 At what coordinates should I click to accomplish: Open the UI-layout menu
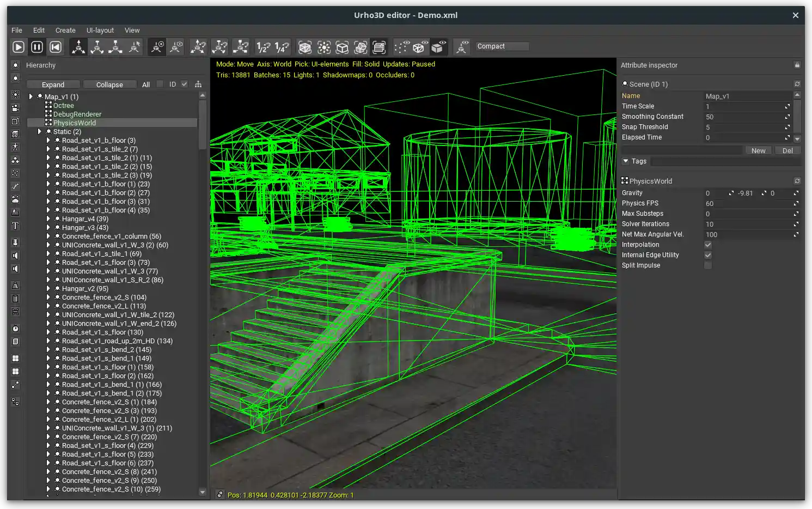(x=100, y=30)
